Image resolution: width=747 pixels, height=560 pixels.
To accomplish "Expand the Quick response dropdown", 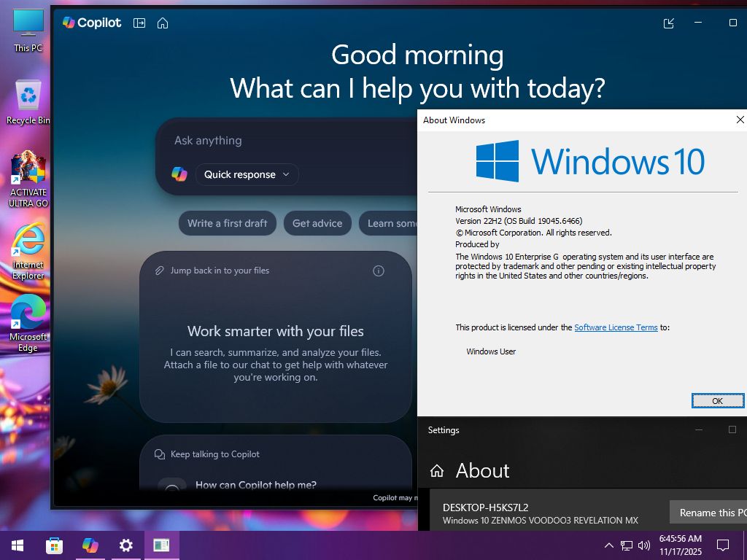I will click(247, 174).
